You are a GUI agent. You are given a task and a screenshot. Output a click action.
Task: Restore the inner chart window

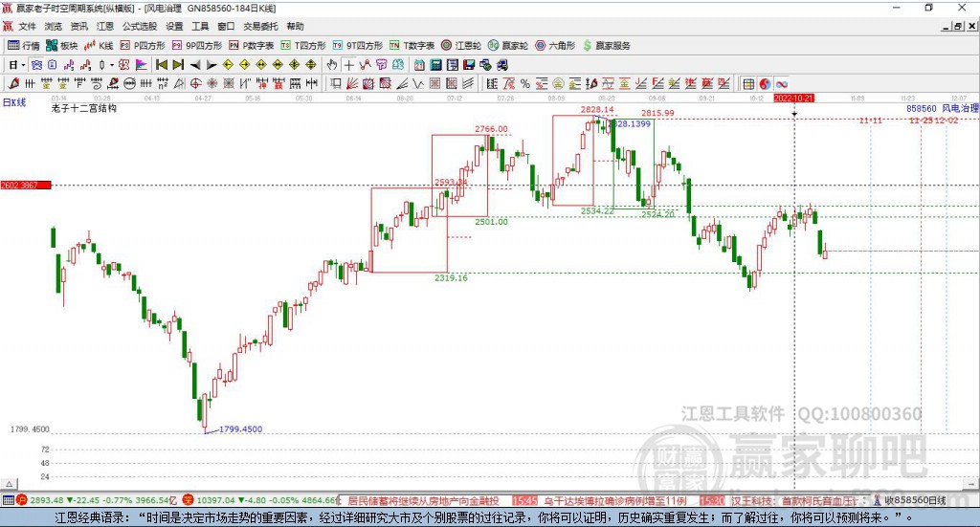[958, 26]
